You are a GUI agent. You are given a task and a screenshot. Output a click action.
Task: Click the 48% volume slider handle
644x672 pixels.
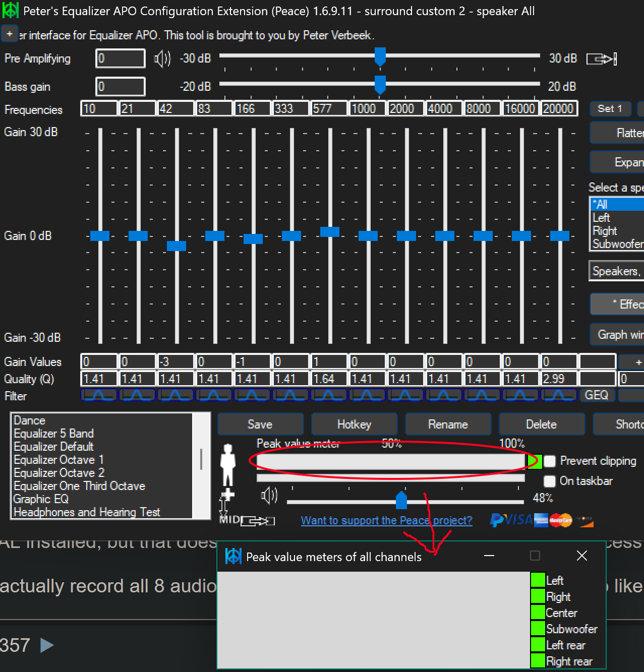click(401, 501)
